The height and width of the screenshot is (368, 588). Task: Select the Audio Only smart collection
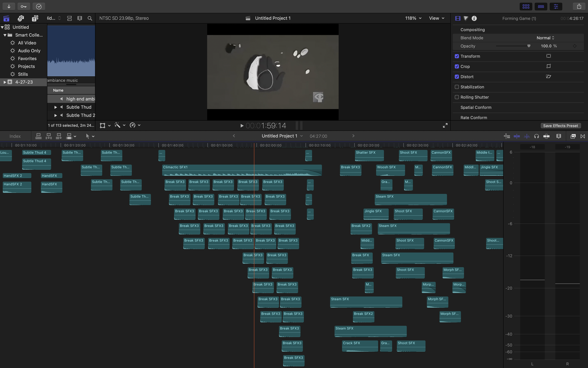click(x=29, y=51)
